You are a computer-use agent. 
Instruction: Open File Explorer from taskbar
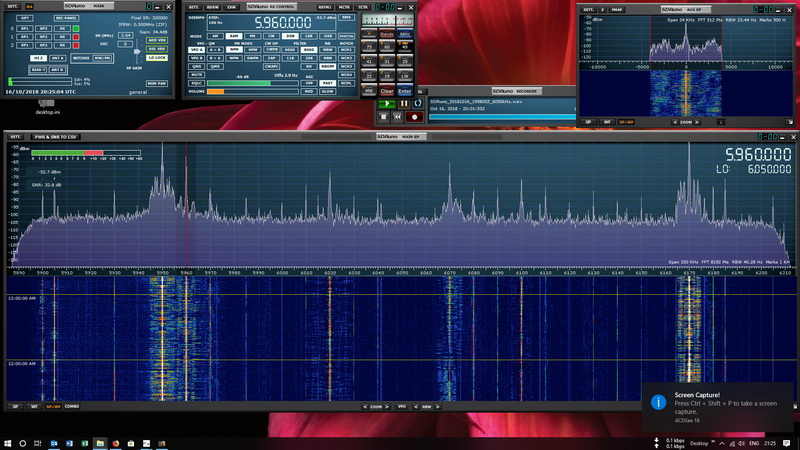(100, 443)
